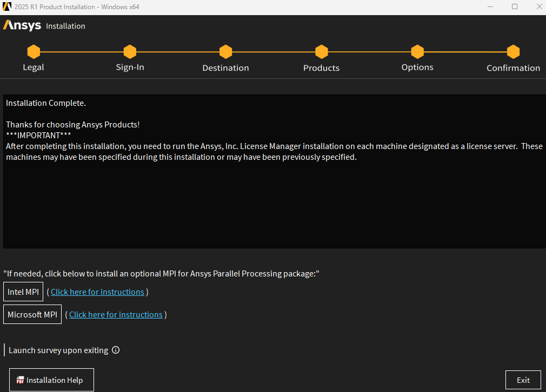Install the Microsoft MPI package
The image size is (546, 392).
coord(32,314)
